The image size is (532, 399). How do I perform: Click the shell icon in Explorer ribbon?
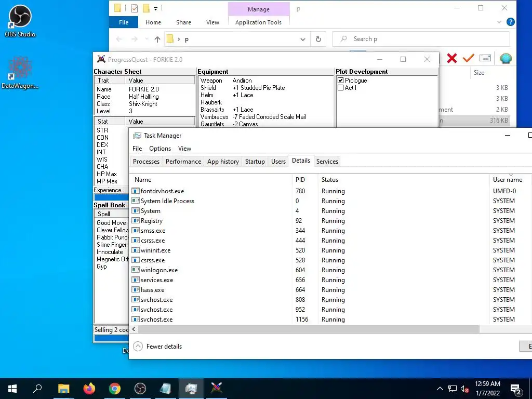506,58
